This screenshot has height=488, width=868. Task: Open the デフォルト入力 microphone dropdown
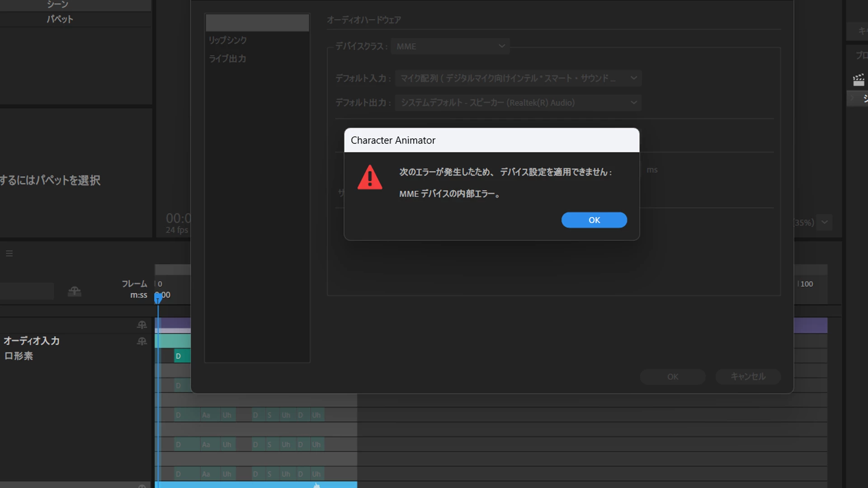tap(518, 78)
